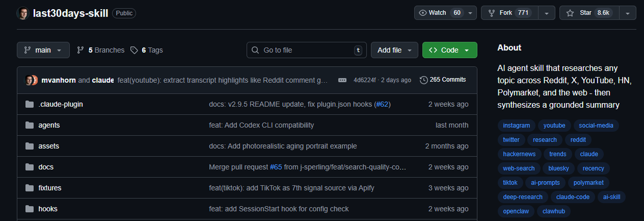Click the code brackets icon on Code button
644x221 pixels.
pyautogui.click(x=433, y=50)
